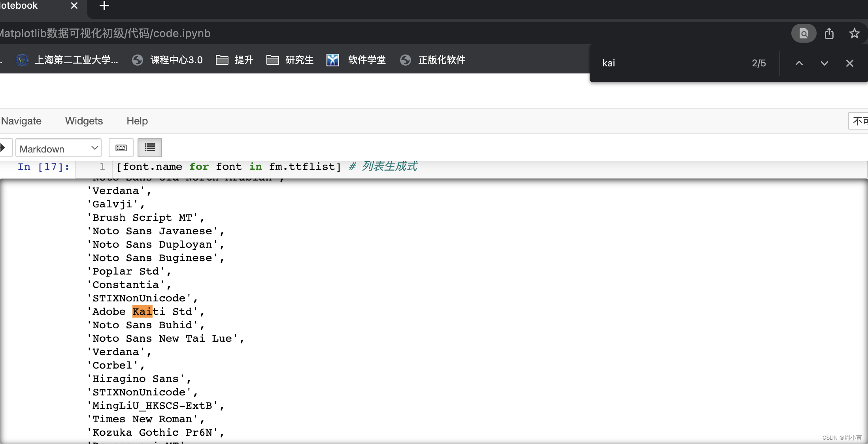Click the address bar URL
868x444 pixels.
105,34
